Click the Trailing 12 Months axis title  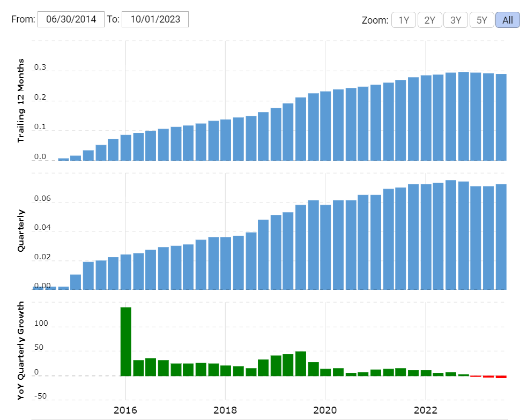pos(21,100)
